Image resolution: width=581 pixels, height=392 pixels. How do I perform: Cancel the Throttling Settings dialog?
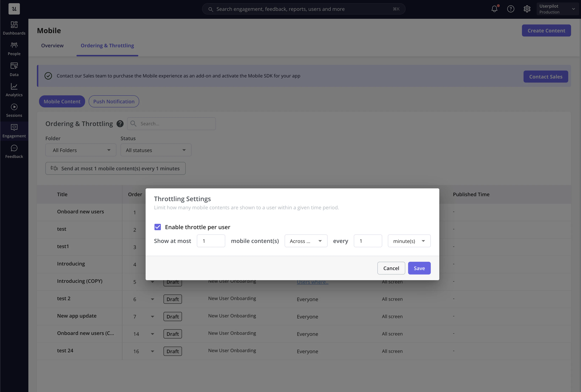tap(391, 268)
